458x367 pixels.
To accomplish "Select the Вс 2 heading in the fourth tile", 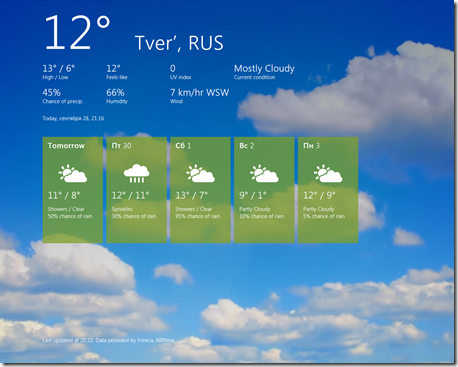I will [x=247, y=146].
